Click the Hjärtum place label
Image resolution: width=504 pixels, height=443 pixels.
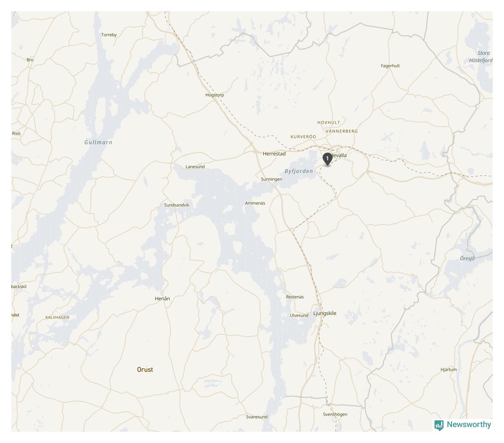click(449, 370)
